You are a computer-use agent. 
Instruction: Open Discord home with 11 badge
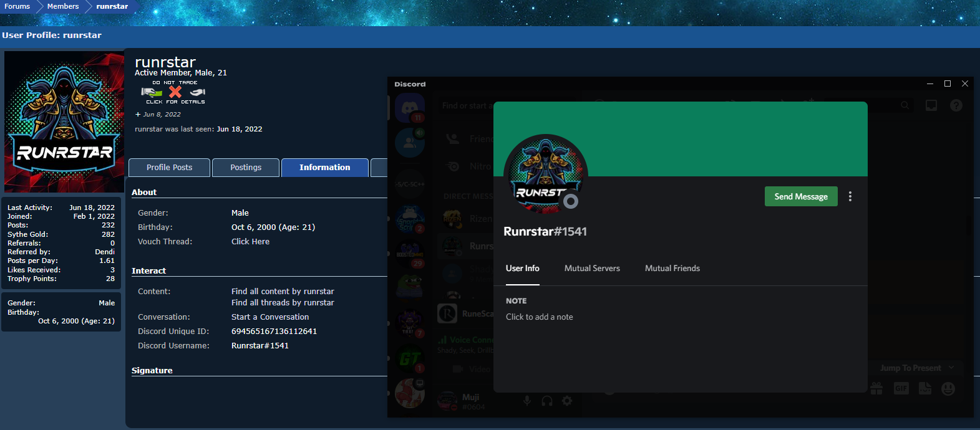(x=410, y=108)
